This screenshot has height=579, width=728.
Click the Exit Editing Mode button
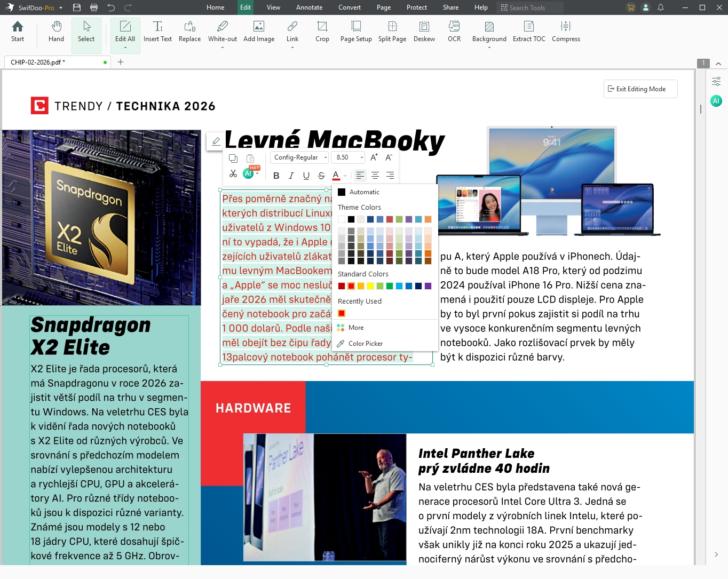pyautogui.click(x=640, y=89)
